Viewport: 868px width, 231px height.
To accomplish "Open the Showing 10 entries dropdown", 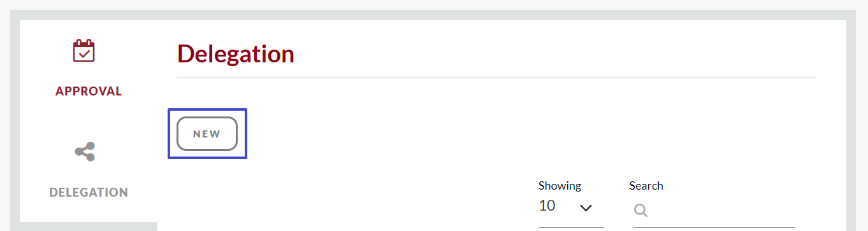I will click(571, 207).
